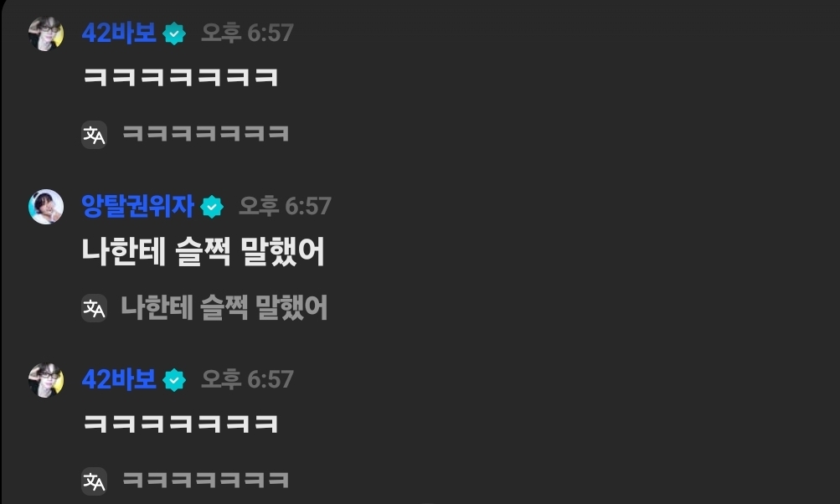Click gray translated ㅋㅋㅋ text under last message

point(206,480)
